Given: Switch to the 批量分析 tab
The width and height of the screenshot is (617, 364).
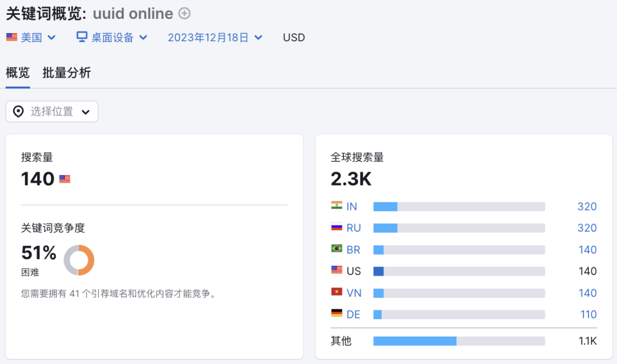Looking at the screenshot, I should pyautogui.click(x=66, y=73).
